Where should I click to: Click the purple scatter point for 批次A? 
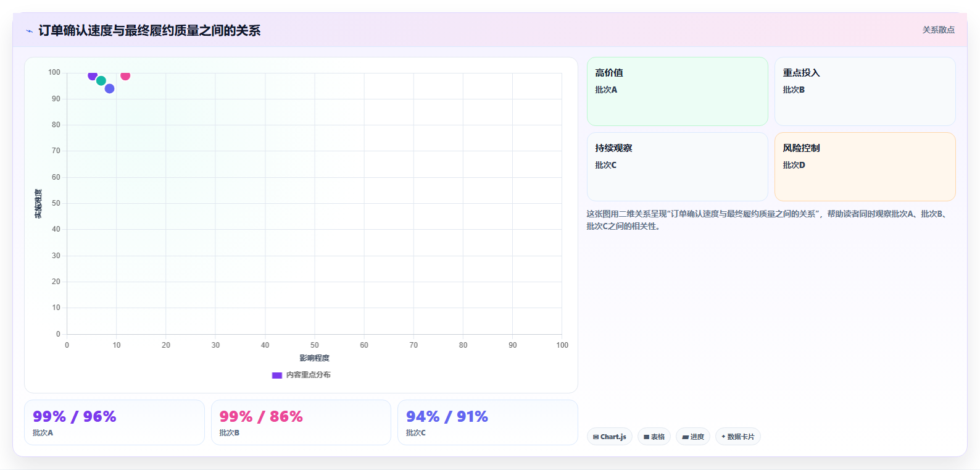click(x=93, y=75)
